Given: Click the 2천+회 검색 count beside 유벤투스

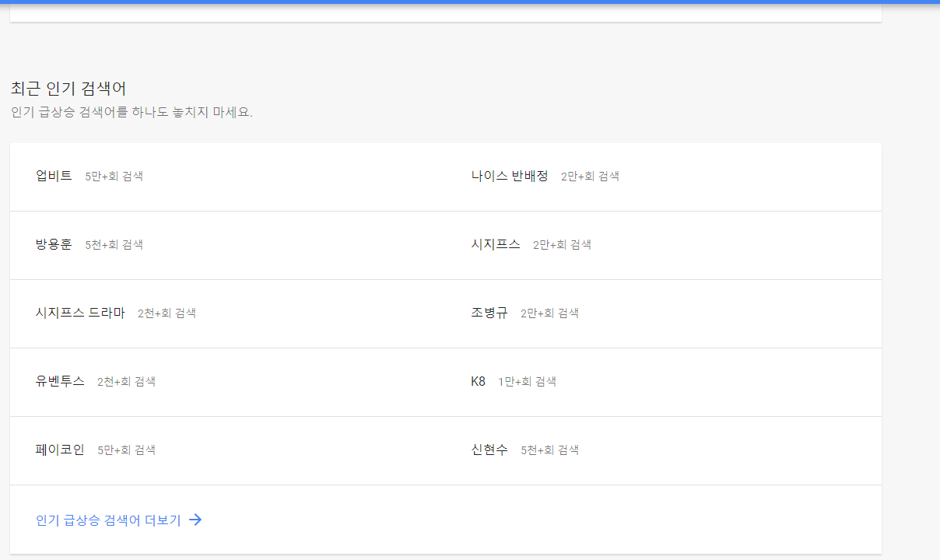Looking at the screenshot, I should click(127, 382).
